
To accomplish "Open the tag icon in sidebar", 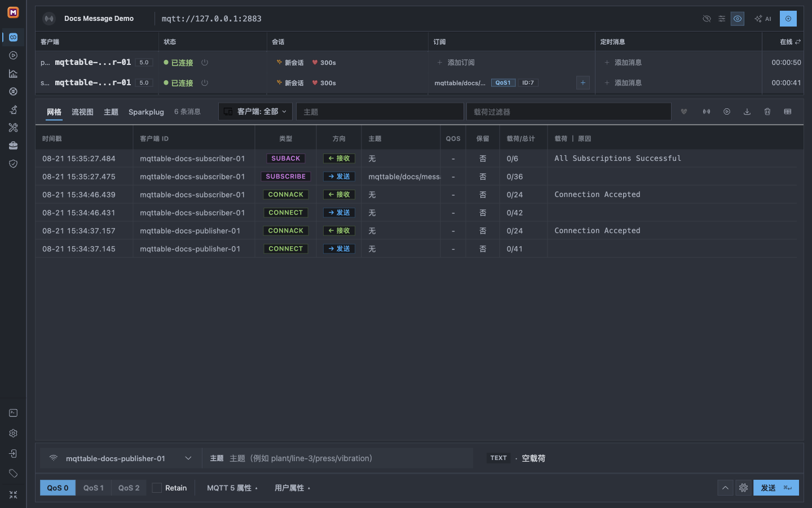I will tap(13, 473).
